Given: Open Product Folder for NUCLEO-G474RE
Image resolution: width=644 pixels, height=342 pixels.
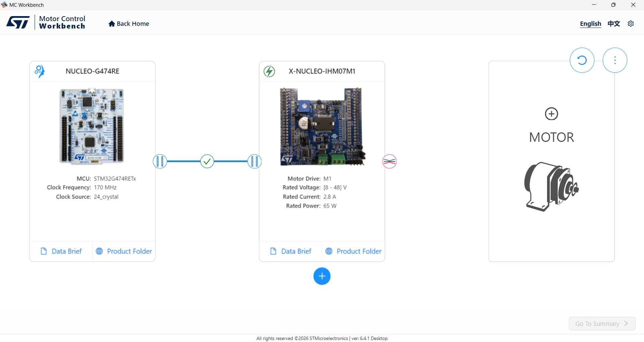Looking at the screenshot, I should 124,251.
